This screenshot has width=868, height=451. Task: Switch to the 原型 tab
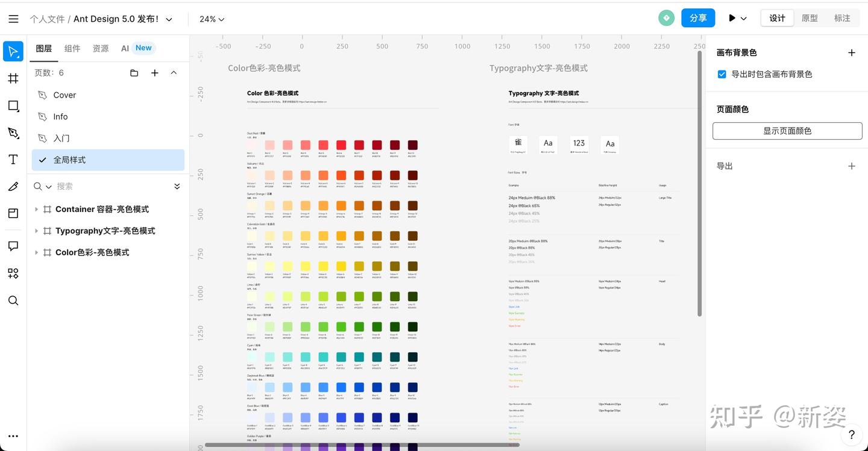[x=810, y=18]
